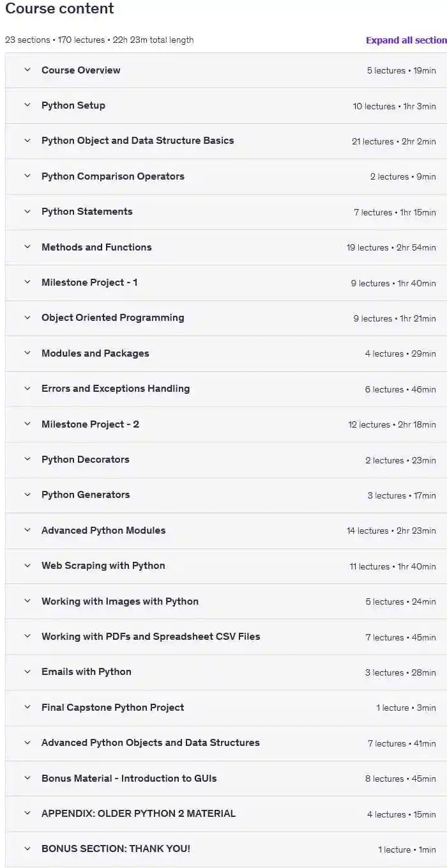Click chevron beside Python Statements

point(27,212)
